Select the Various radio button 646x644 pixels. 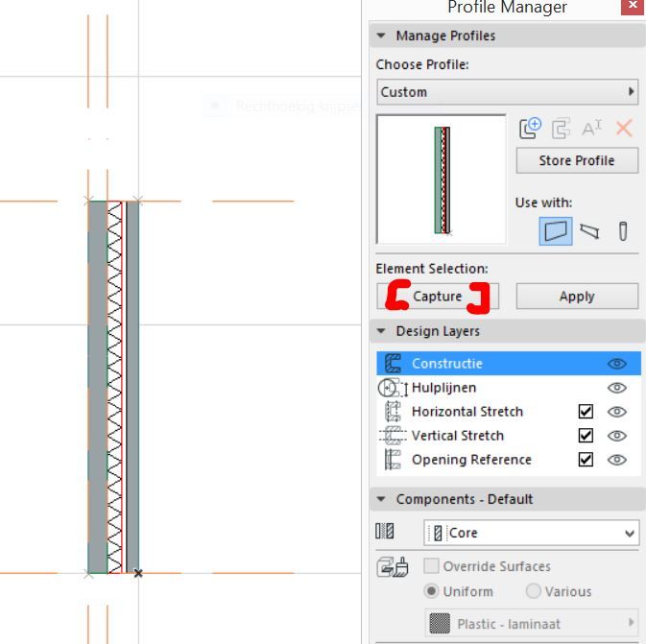tap(533, 591)
